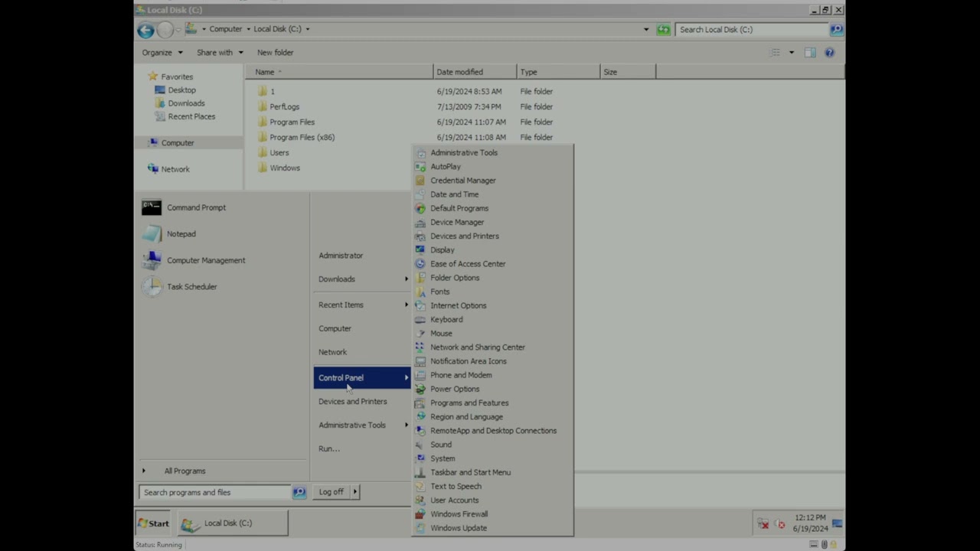Click the Keyboard icon in submenu
This screenshot has width=980, height=551.
[x=420, y=319]
